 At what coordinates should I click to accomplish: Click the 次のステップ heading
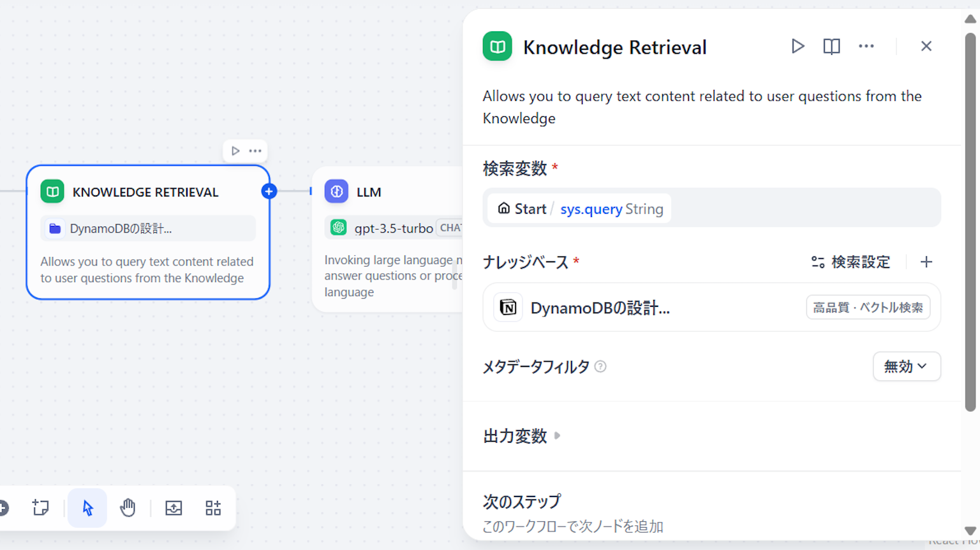(x=522, y=502)
